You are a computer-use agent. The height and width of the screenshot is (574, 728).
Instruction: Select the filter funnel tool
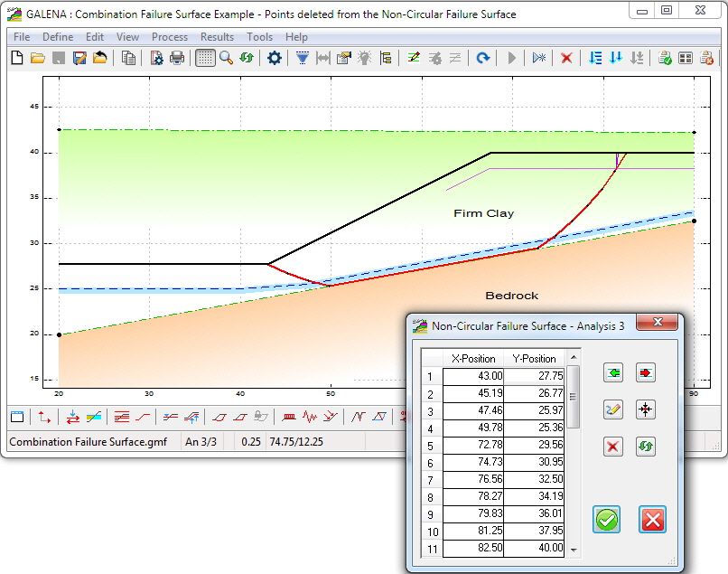click(303, 57)
